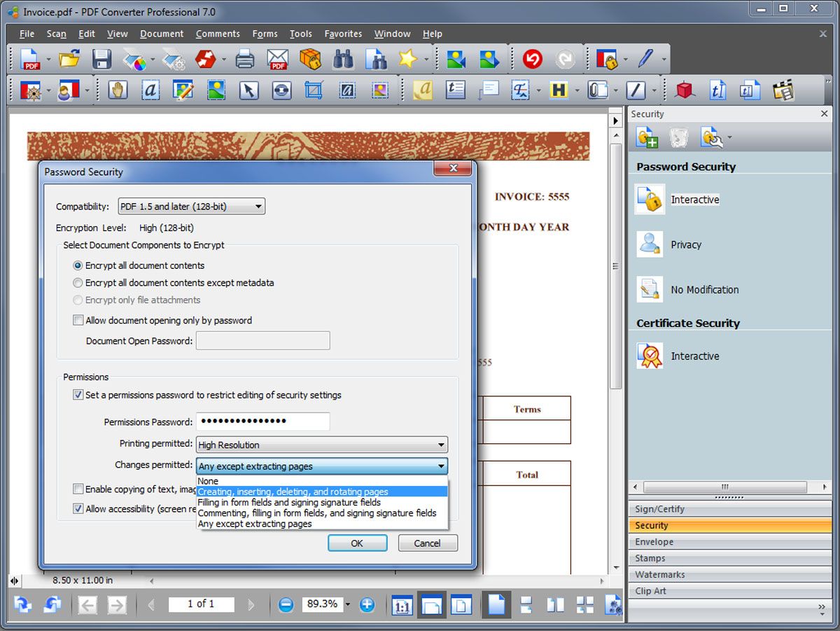Screen dimensions: 840x631
Task: Select the Hand tool icon
Action: pyautogui.click(x=118, y=90)
